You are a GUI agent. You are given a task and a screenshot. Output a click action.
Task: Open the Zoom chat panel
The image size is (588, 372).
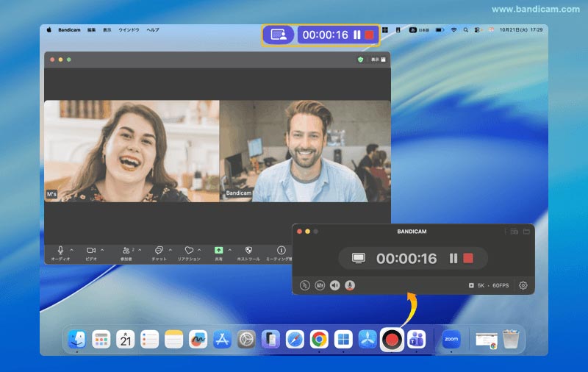(159, 251)
